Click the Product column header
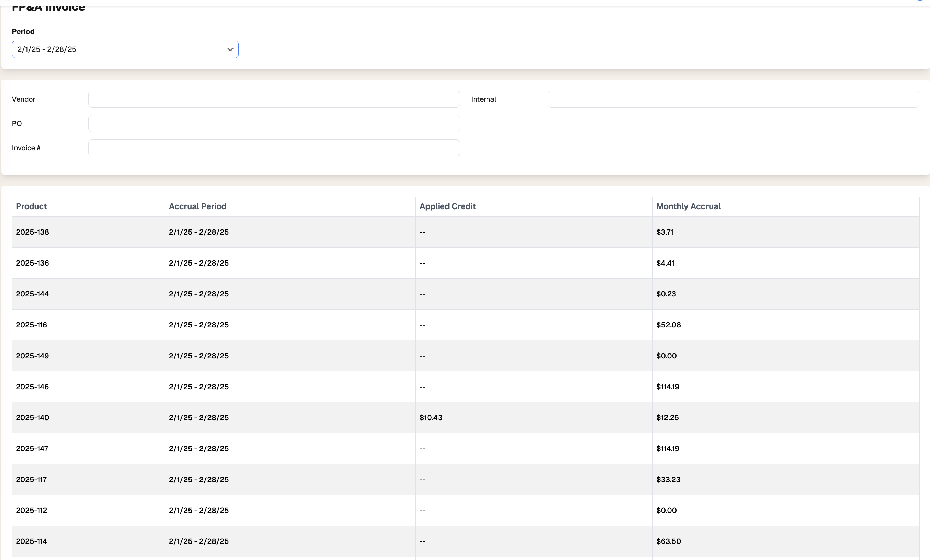 click(x=31, y=206)
